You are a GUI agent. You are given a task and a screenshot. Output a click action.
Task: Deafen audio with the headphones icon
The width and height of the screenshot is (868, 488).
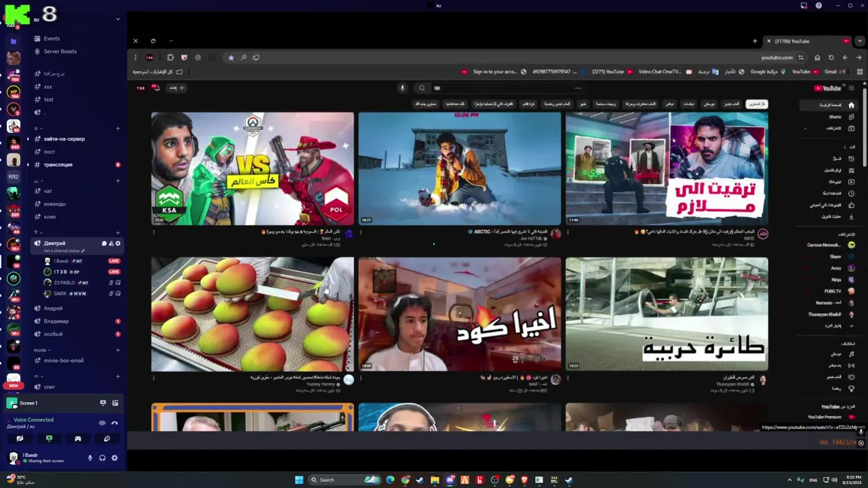coord(102,458)
